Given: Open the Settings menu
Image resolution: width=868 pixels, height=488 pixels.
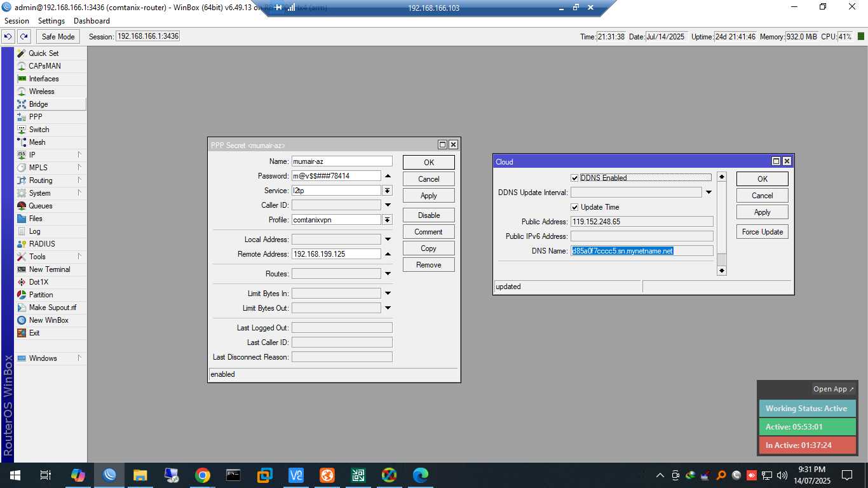Looking at the screenshot, I should (x=51, y=21).
